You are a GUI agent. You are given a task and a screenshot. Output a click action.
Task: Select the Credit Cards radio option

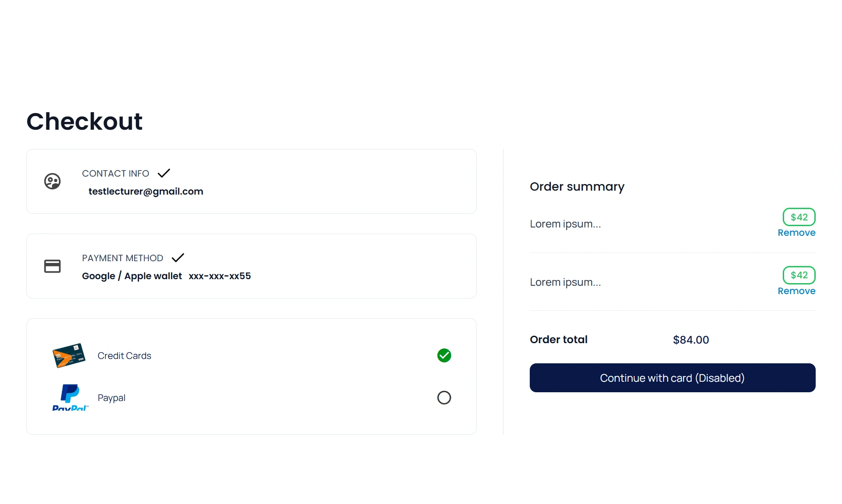pyautogui.click(x=444, y=355)
